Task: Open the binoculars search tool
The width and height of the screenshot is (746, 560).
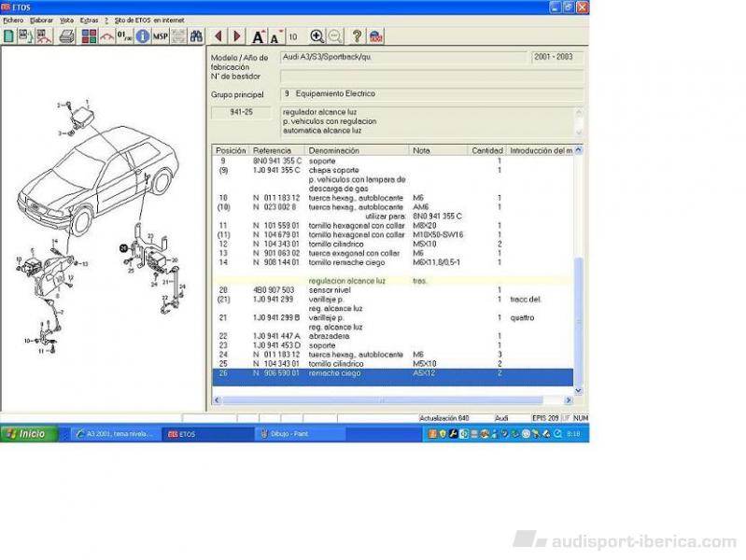Action: [196, 36]
